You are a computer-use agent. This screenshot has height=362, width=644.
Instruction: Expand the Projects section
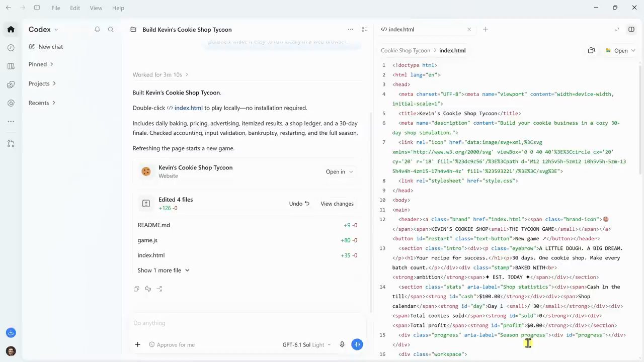tap(42, 83)
